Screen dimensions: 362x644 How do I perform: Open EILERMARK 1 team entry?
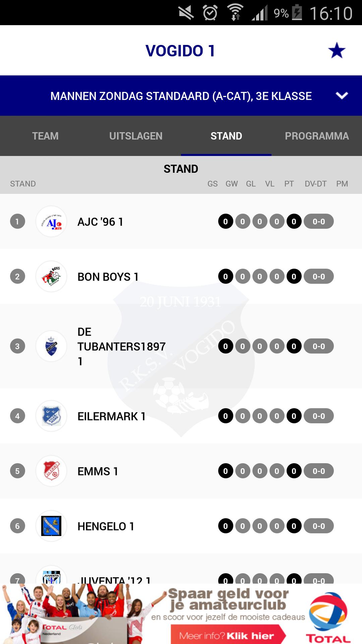(x=111, y=416)
